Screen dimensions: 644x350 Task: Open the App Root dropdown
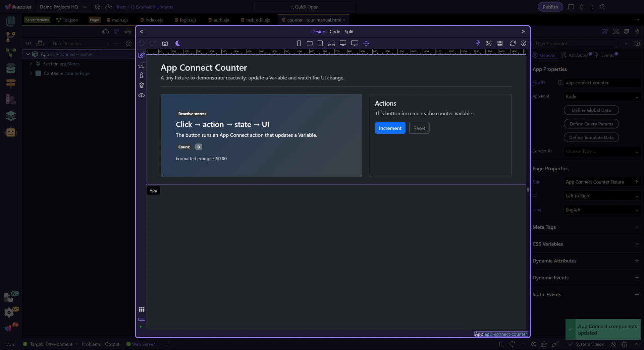tap(602, 97)
